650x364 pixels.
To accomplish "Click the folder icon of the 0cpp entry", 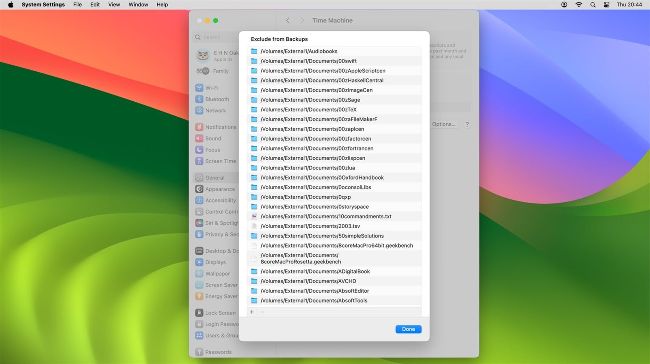I will click(x=254, y=197).
